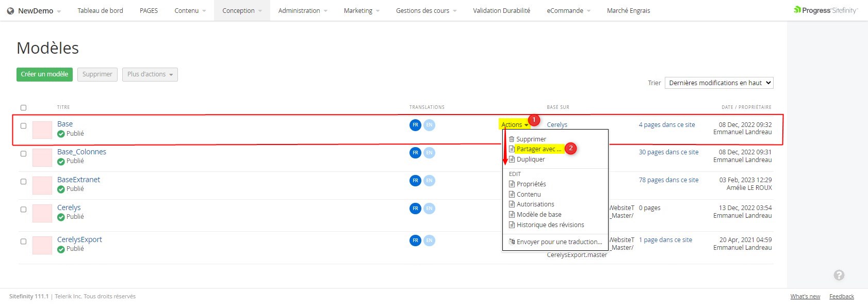
Task: Click the Progress Sitefinity logo
Action: (825, 10)
